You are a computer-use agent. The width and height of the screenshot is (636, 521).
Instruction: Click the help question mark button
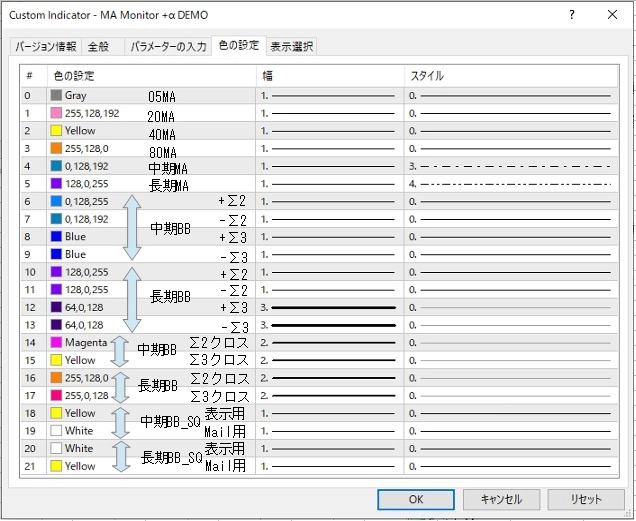pyautogui.click(x=572, y=15)
